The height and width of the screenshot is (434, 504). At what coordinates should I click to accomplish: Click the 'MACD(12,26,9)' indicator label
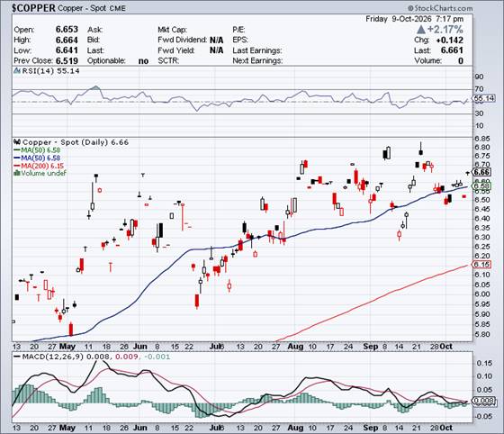(x=53, y=357)
